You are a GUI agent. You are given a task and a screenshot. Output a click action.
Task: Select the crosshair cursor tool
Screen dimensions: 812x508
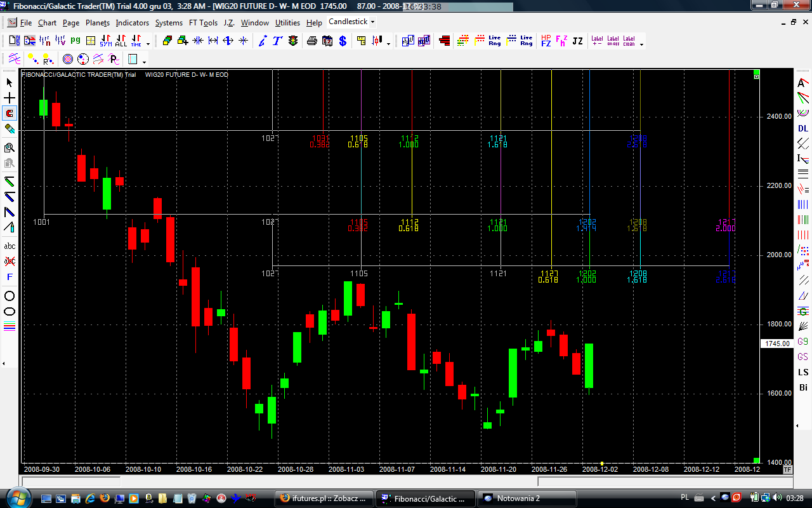(10, 98)
